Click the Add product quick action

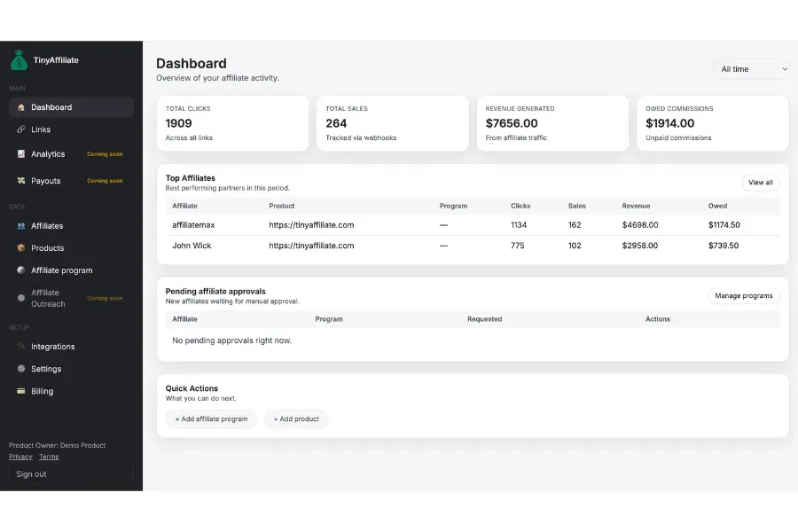tap(296, 419)
